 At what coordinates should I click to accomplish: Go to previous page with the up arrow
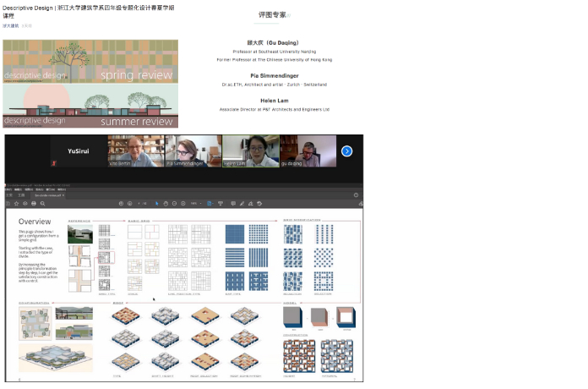click(119, 204)
